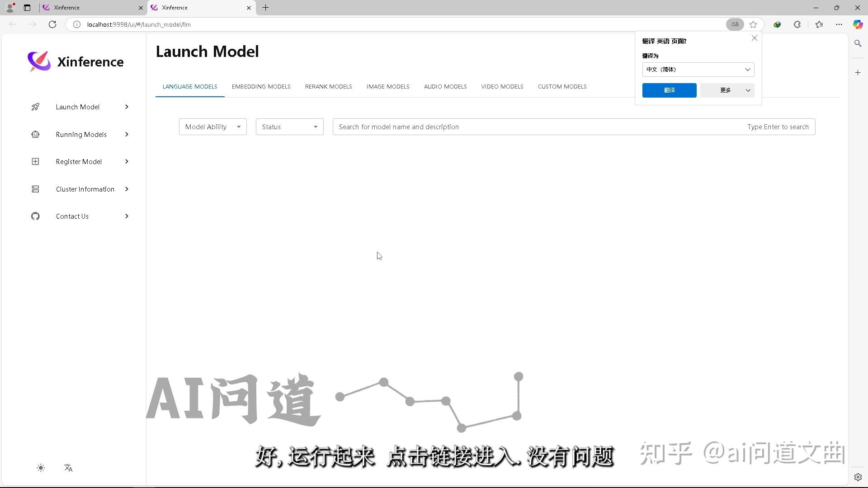Switch to the Language Models tab
868x488 pixels.
[x=190, y=87]
